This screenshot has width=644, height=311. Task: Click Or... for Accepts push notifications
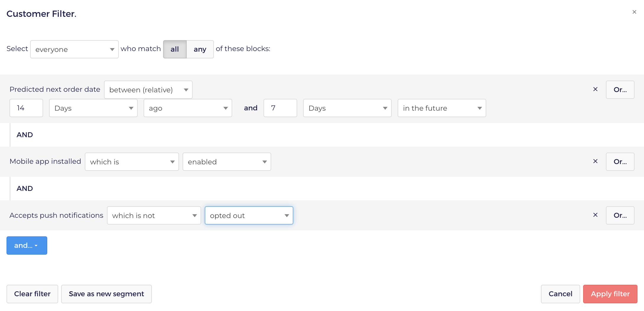pos(620,215)
